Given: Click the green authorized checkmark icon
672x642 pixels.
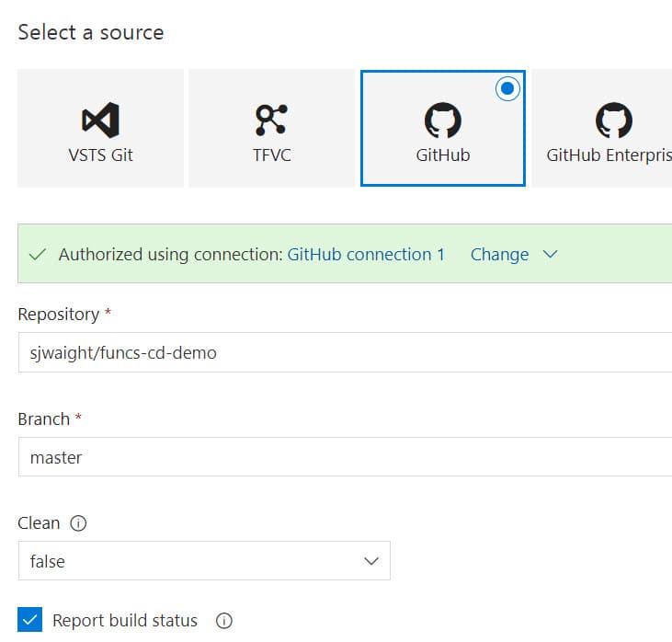Looking at the screenshot, I should coord(38,254).
